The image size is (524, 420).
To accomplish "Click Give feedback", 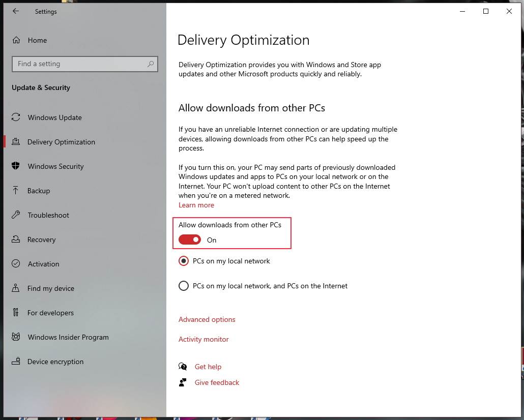I will coord(217,382).
